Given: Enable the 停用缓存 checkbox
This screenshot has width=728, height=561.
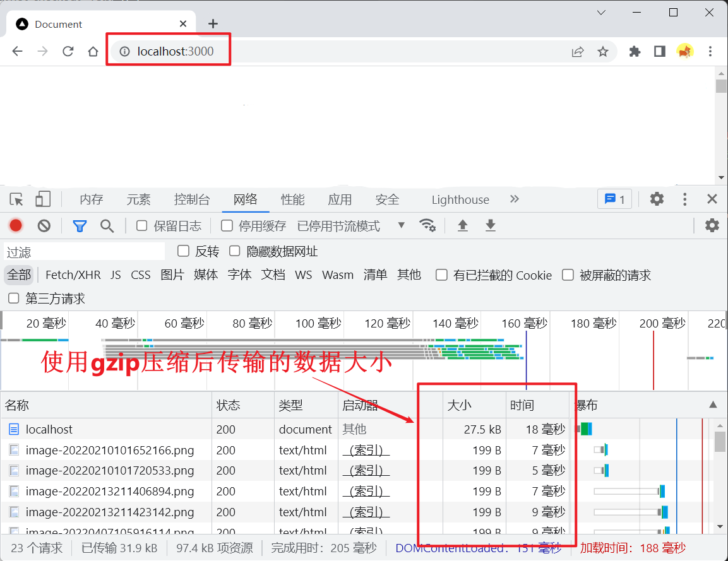Looking at the screenshot, I should pos(227,225).
